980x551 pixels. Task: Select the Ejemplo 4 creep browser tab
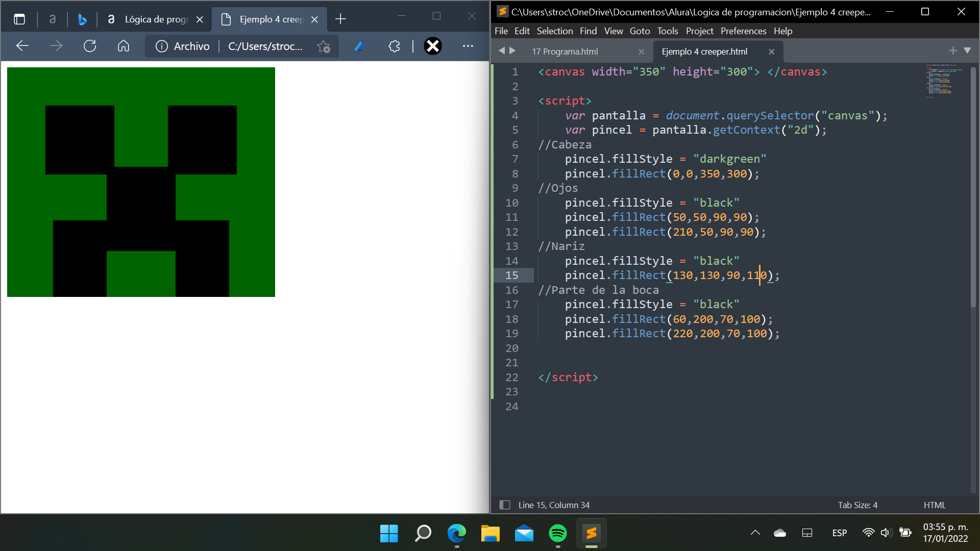click(x=271, y=19)
